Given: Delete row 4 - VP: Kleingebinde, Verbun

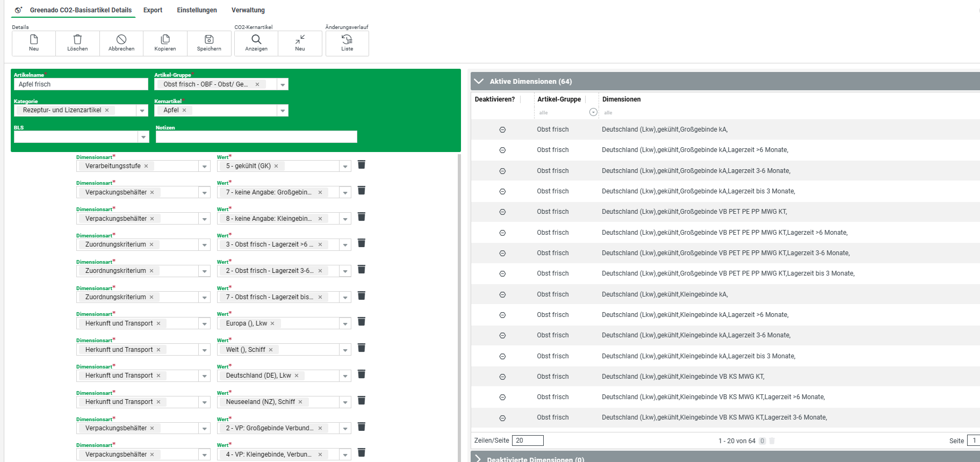Looking at the screenshot, I should [362, 452].
